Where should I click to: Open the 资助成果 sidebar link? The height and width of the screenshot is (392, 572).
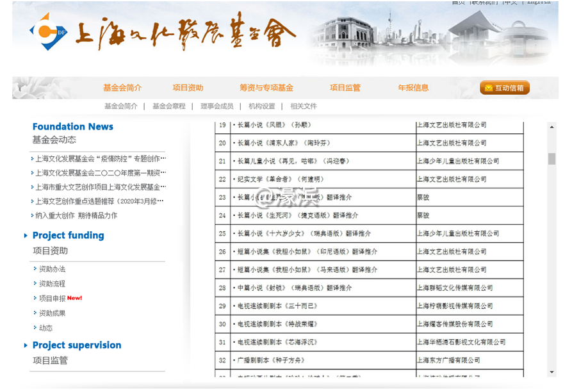[x=52, y=313]
